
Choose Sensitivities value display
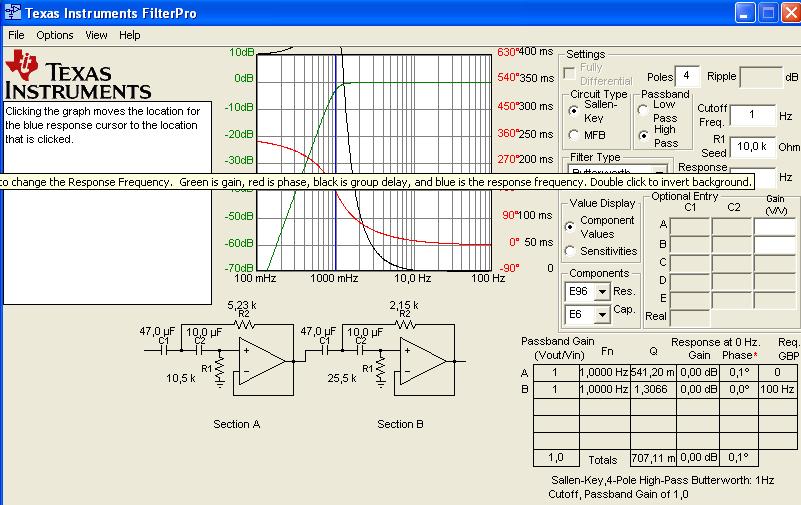[x=570, y=251]
